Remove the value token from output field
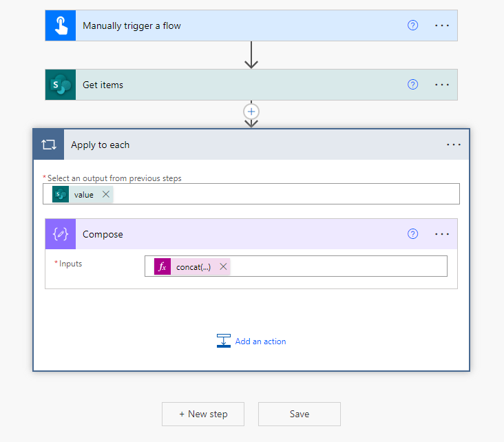Image resolution: width=504 pixels, height=442 pixels. [x=105, y=195]
